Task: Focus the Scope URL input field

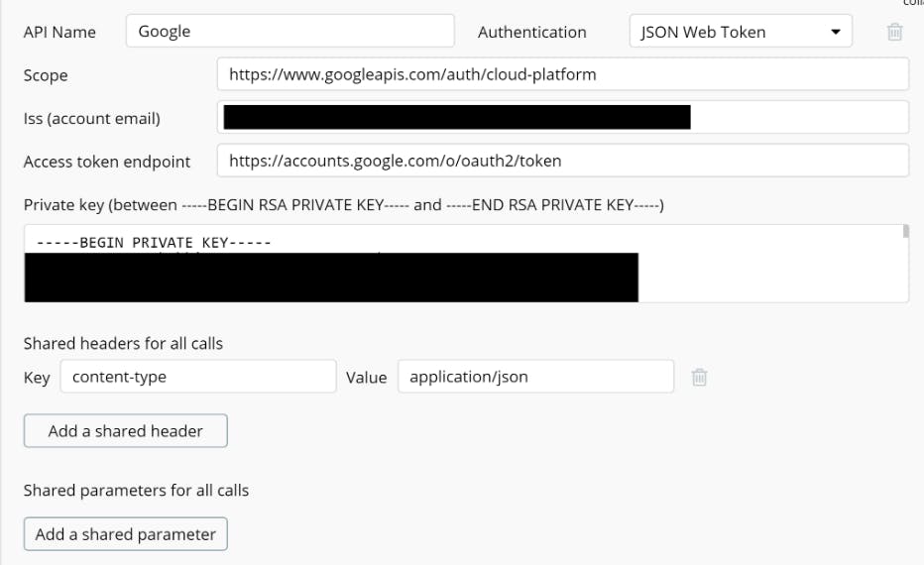Action: pyautogui.click(x=562, y=74)
